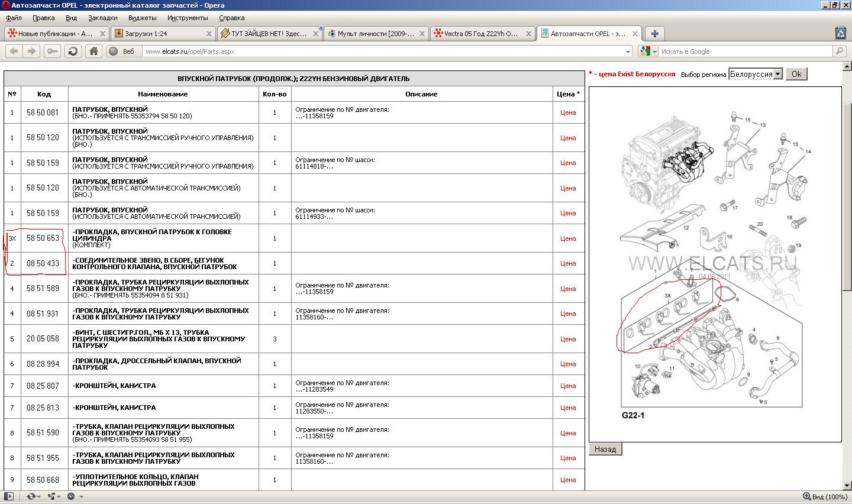
Task: Go forward with the browser forward arrow
Action: [x=33, y=51]
